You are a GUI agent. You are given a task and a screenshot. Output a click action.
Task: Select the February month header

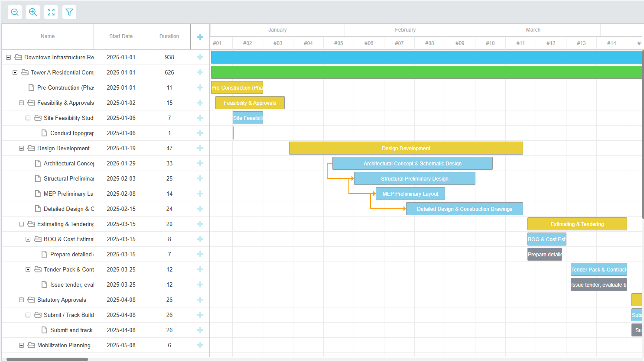click(405, 30)
